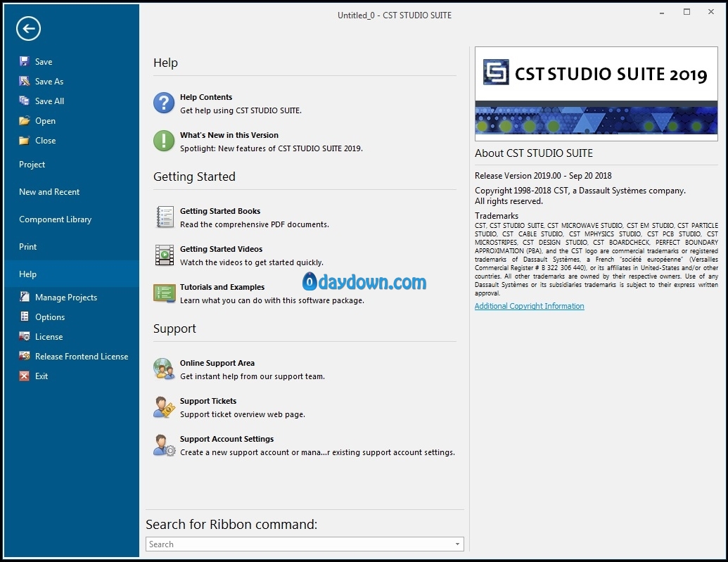Click the Tutorials and Examples board icon

[165, 293]
